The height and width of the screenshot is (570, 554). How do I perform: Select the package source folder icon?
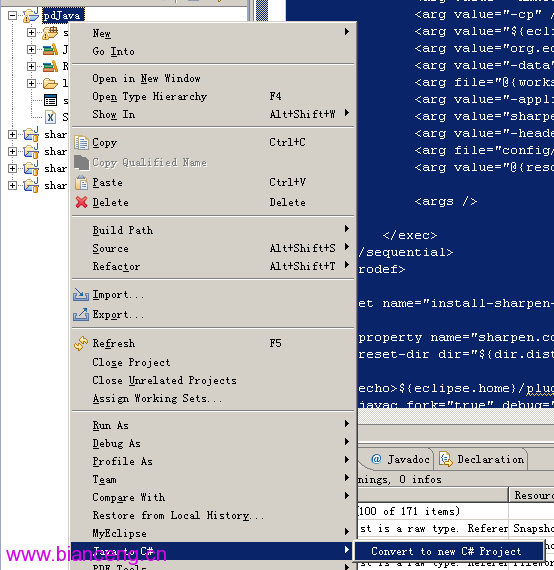[50, 33]
